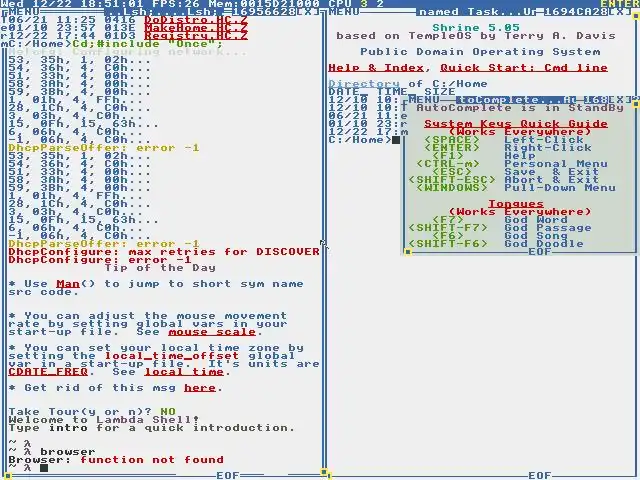Click the AutoComplete window's bottom-left corner handle
Viewport: 640px width, 480px height.
click(x=408, y=252)
